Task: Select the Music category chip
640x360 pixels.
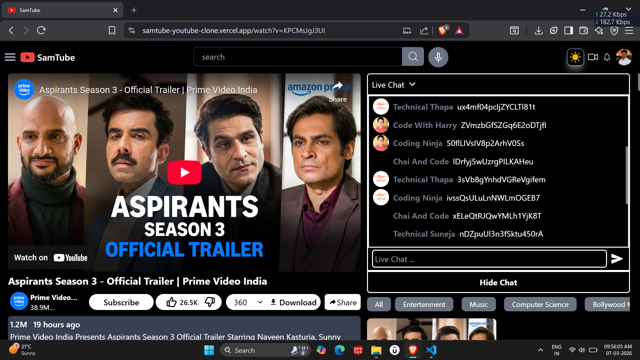Action: pyautogui.click(x=478, y=304)
